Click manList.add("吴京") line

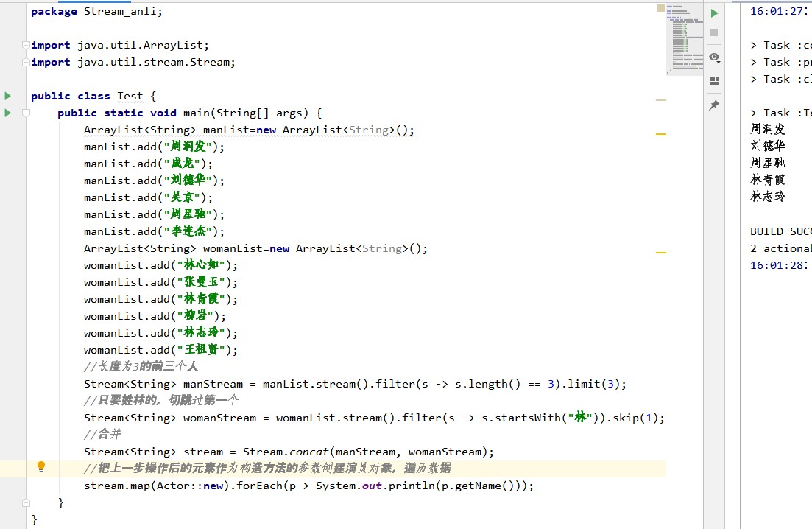148,197
